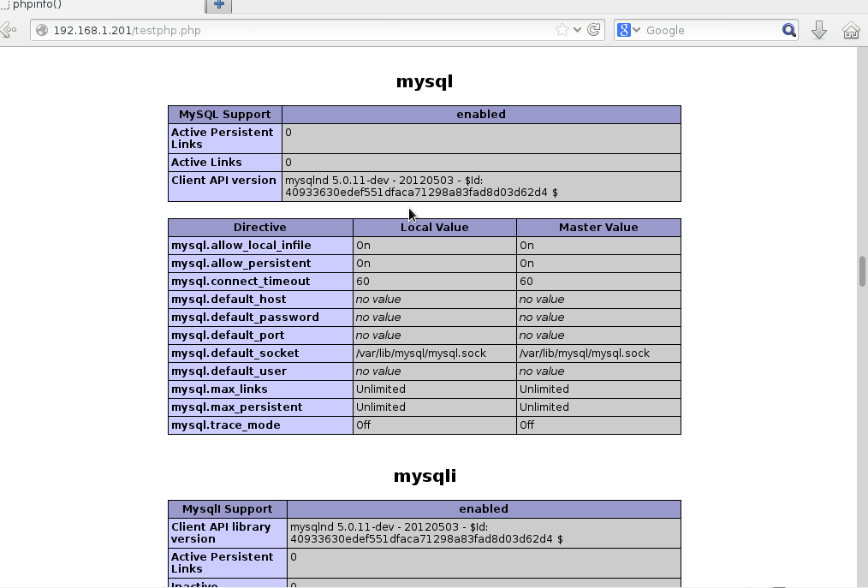The width and height of the screenshot is (868, 588).
Task: Click the "mysql" section heading
Action: point(425,81)
